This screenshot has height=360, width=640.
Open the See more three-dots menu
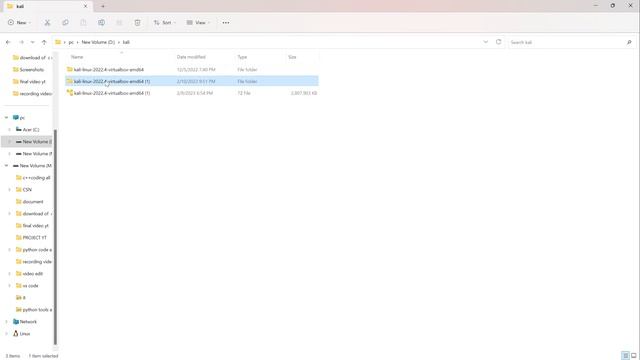coord(226,22)
